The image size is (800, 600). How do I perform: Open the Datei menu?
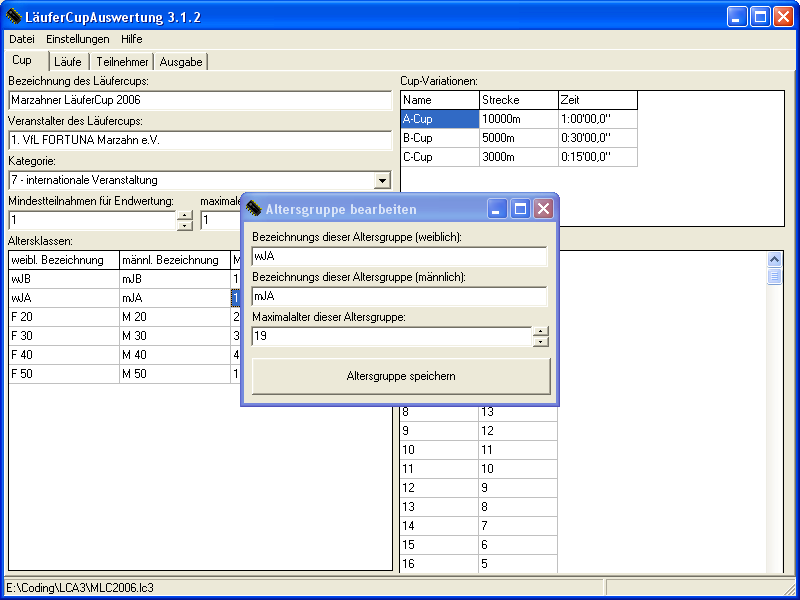tap(22, 39)
